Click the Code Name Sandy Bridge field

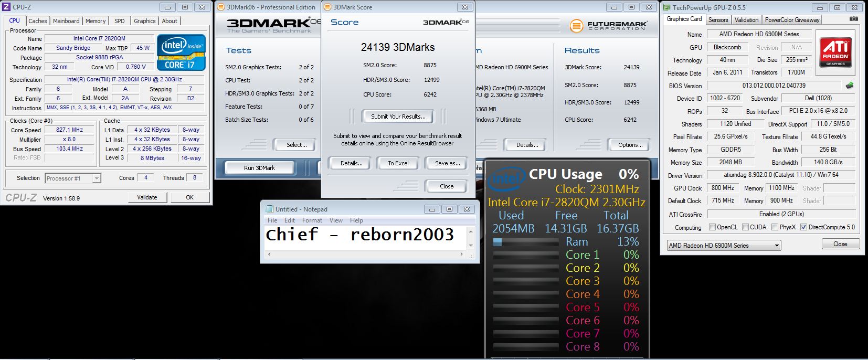(73, 48)
